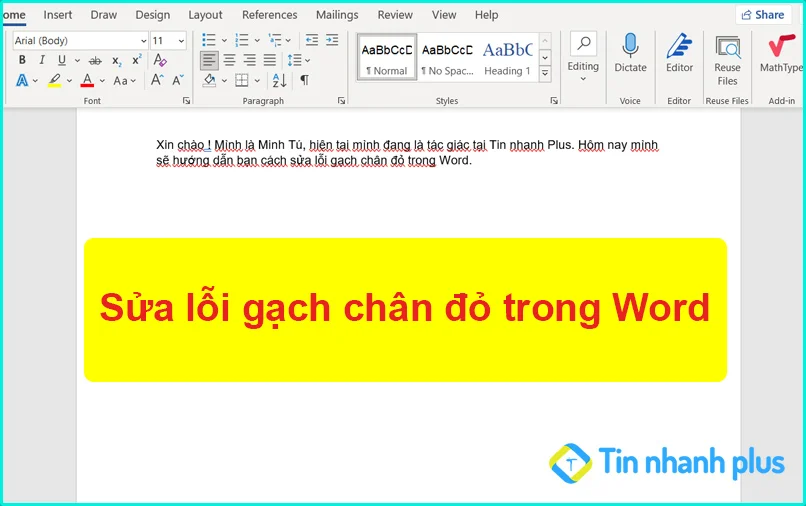Open the Editor pane
The image size is (806, 506).
(x=679, y=53)
